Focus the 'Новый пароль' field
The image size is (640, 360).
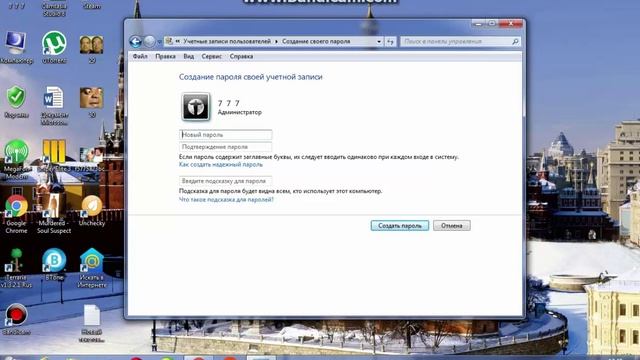pyautogui.click(x=225, y=135)
